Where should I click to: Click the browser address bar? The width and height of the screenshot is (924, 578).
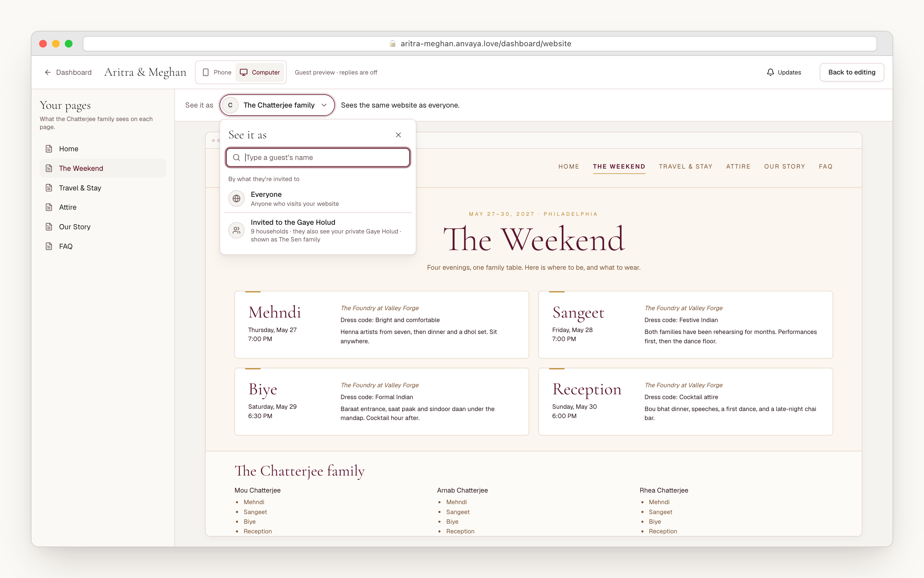480,44
